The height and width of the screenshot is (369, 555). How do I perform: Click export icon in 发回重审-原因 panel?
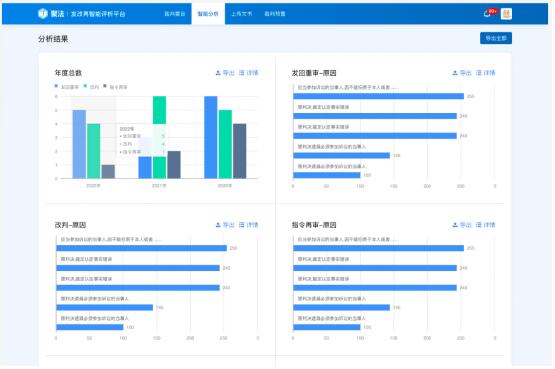(455, 73)
